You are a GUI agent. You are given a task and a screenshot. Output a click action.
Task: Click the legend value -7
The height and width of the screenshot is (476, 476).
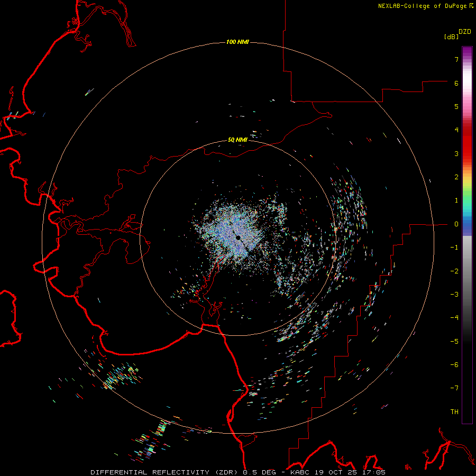[x=454, y=388]
